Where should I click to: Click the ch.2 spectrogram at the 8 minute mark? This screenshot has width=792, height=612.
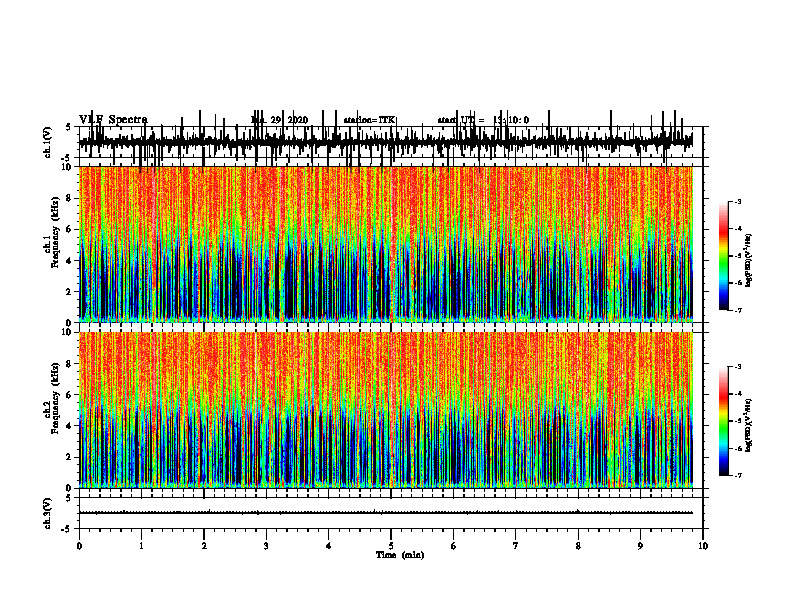(578, 410)
